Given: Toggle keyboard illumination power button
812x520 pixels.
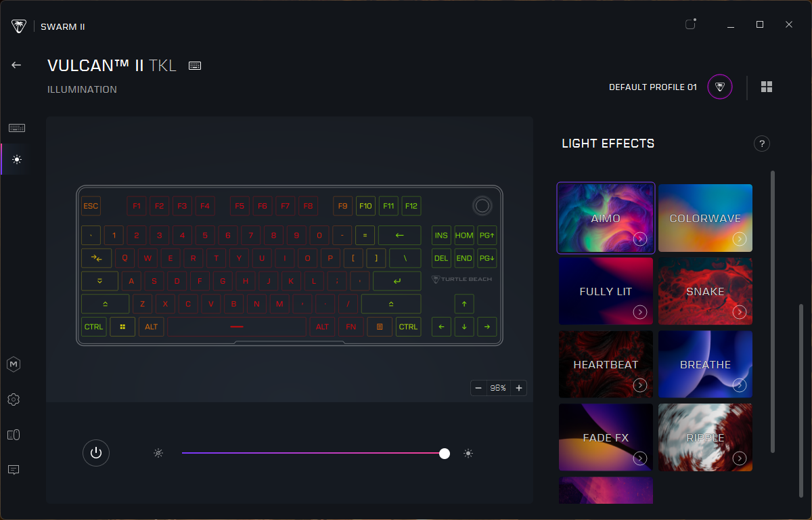Looking at the screenshot, I should [x=96, y=453].
